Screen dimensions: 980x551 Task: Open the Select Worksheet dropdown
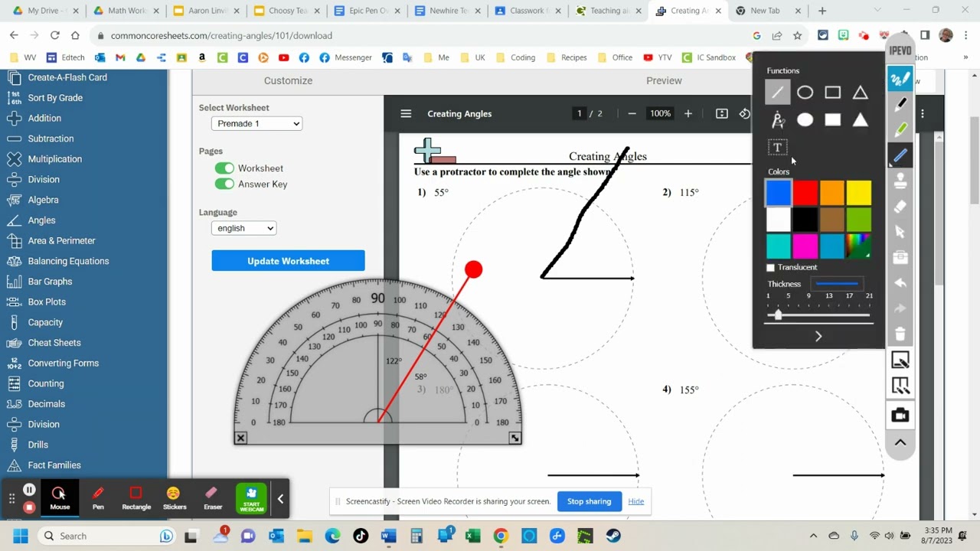tap(256, 123)
